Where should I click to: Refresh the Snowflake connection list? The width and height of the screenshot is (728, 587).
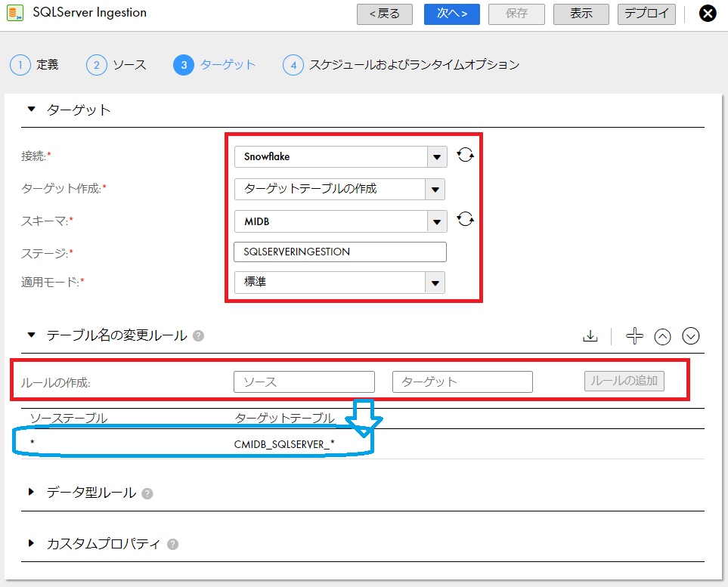pyautogui.click(x=465, y=155)
